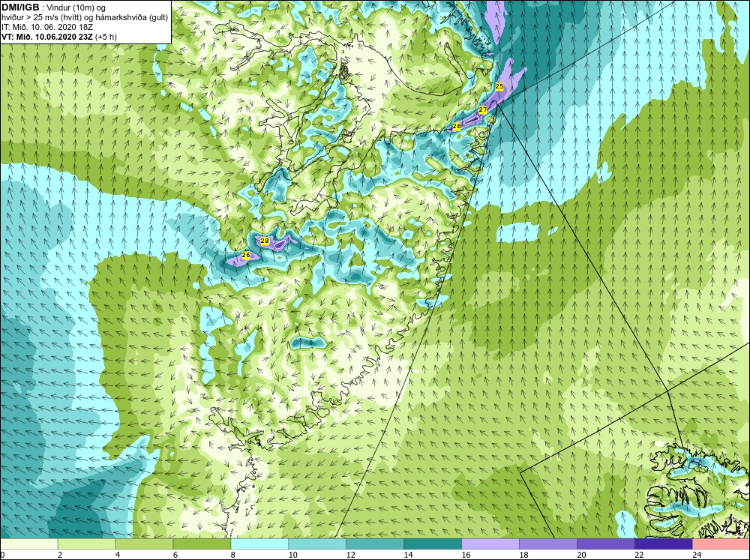
Task: Pick the 20–22 m/s violet swatch
Action: tap(605, 544)
